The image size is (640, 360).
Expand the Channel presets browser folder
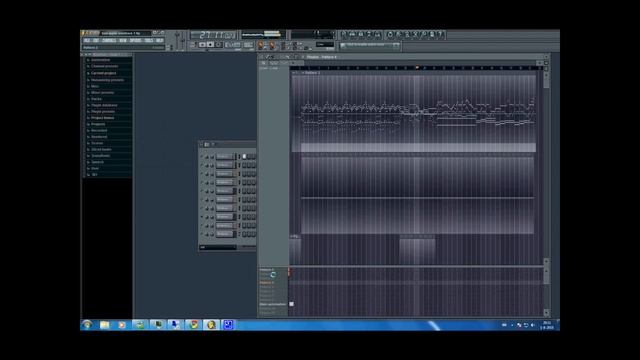pos(104,66)
